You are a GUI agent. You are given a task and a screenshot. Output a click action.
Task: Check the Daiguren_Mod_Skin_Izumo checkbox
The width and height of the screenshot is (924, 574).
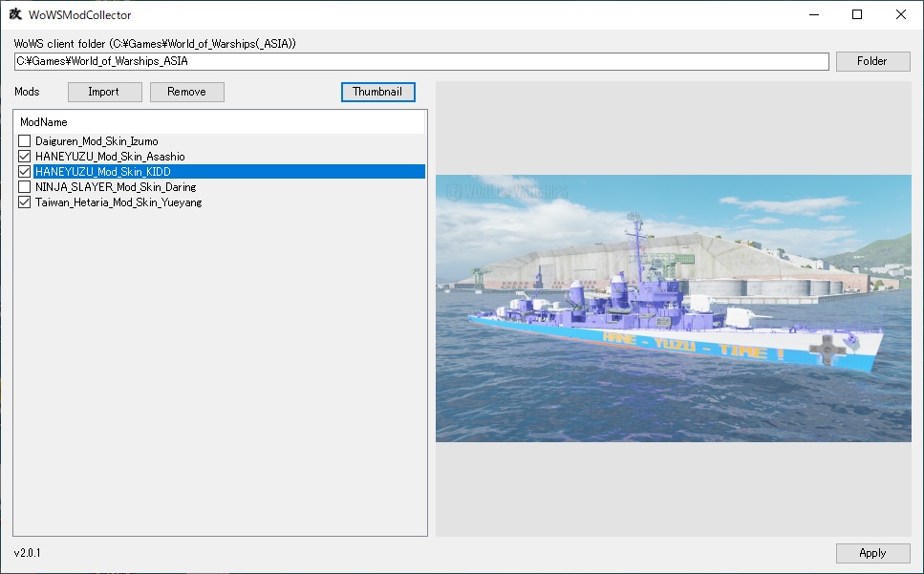24,141
